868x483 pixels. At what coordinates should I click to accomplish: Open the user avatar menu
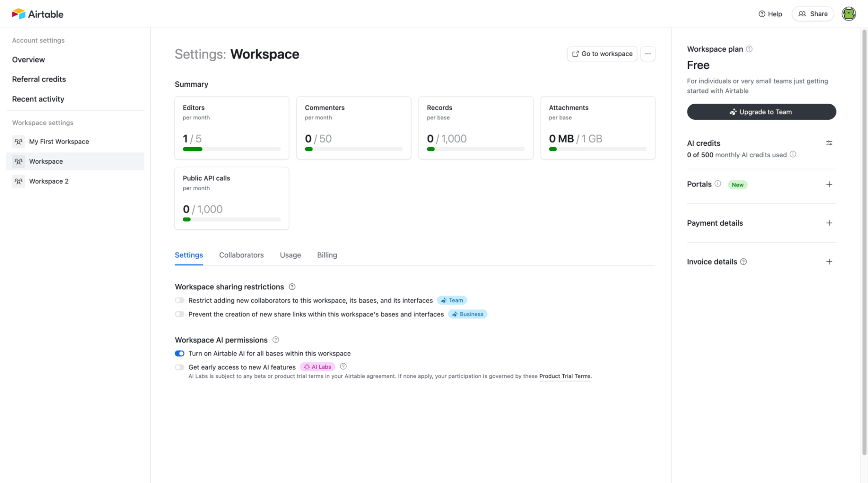[x=849, y=14]
